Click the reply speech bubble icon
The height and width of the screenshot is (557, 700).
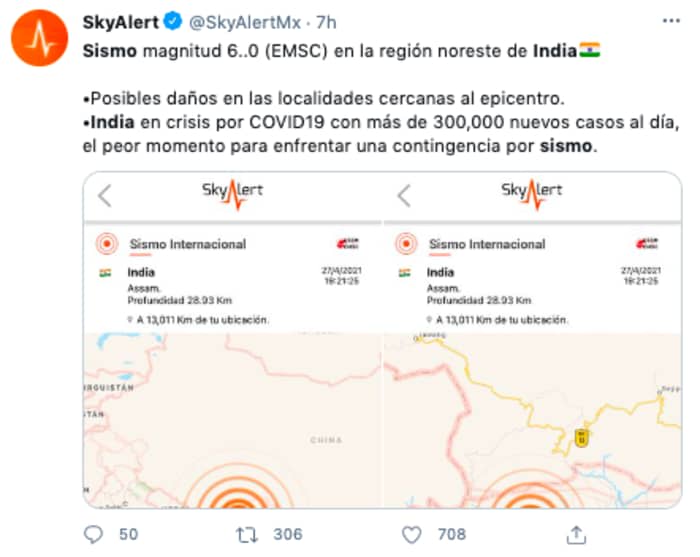coord(93,534)
